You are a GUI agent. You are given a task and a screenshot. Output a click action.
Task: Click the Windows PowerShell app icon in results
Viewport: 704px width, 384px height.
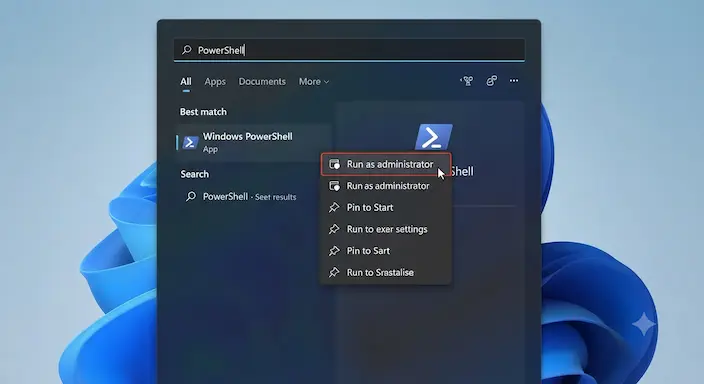(x=190, y=143)
